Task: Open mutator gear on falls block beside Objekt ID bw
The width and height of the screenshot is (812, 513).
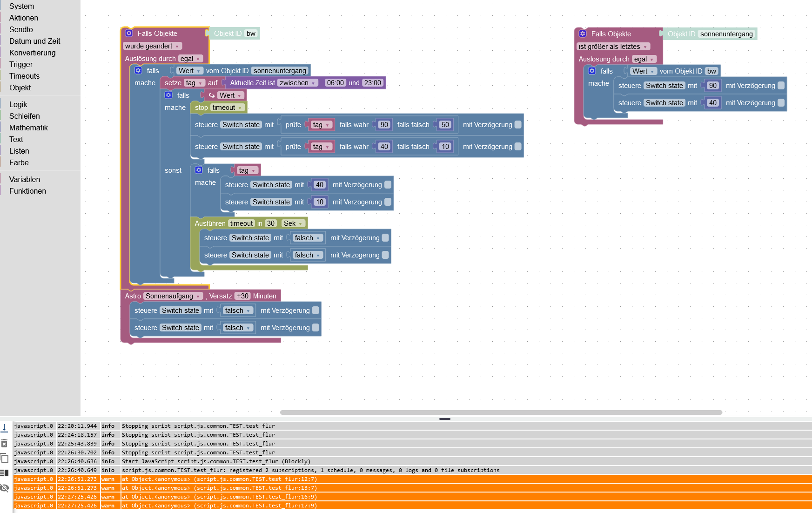Action: (x=592, y=71)
